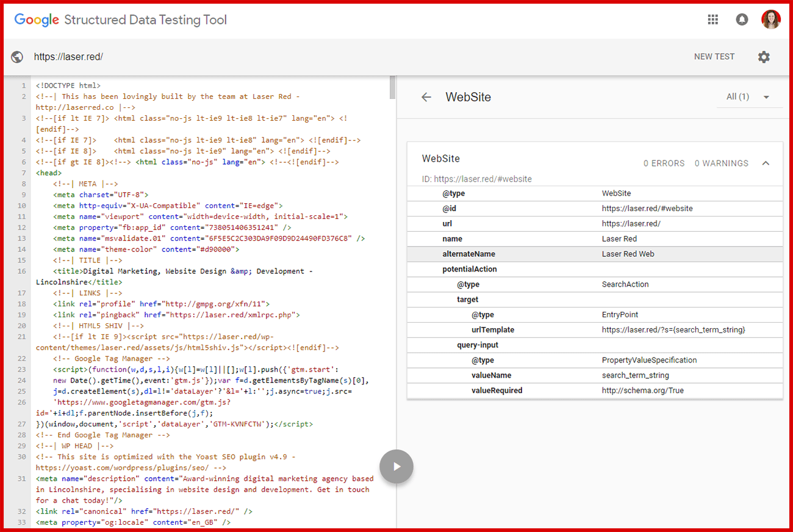793x532 pixels.
Task: Click the url row value https://laser.red/
Action: 631,224
